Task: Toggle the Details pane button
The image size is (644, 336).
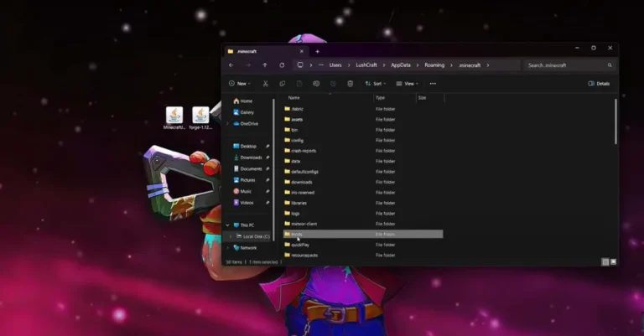Action: point(599,84)
